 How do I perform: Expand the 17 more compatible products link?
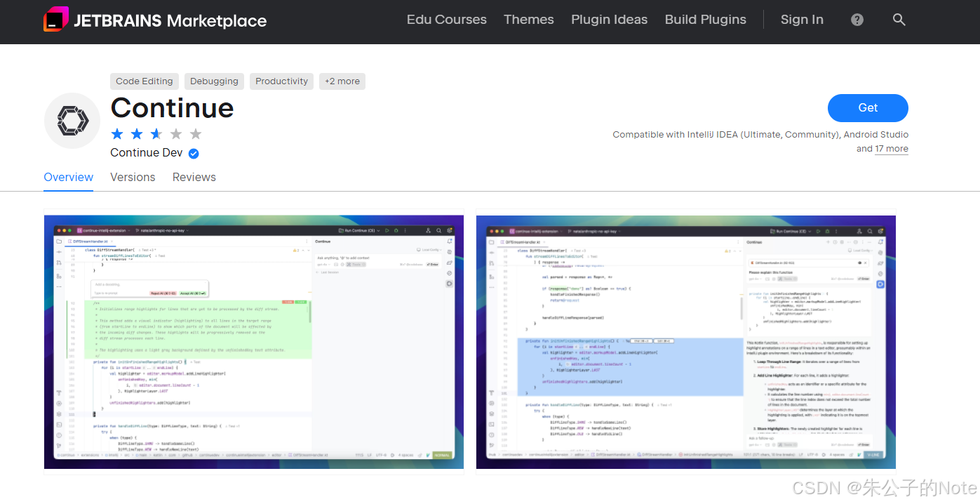892,149
